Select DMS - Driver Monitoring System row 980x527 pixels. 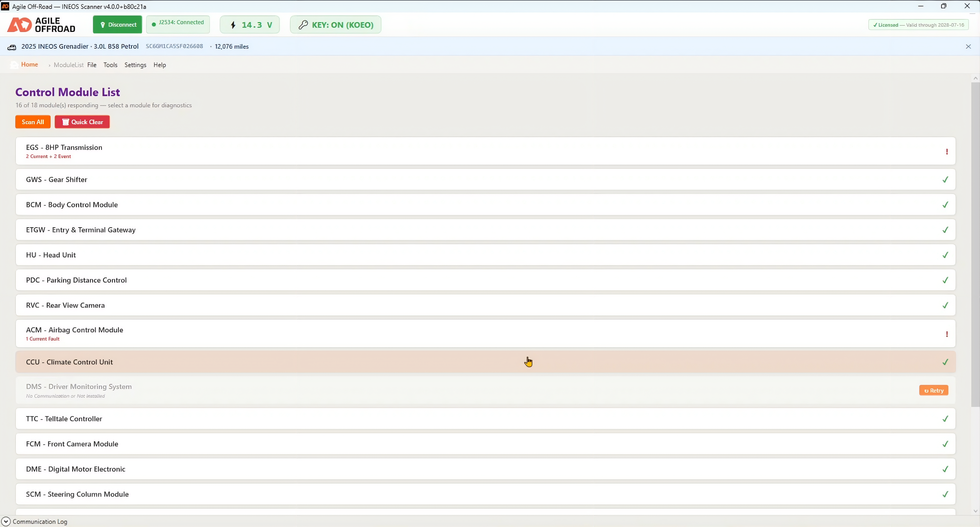[485, 390]
